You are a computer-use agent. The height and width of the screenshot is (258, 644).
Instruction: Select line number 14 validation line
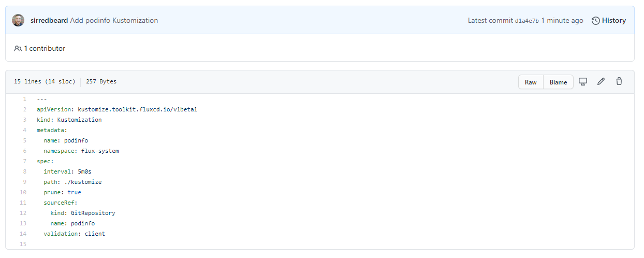coord(23,234)
